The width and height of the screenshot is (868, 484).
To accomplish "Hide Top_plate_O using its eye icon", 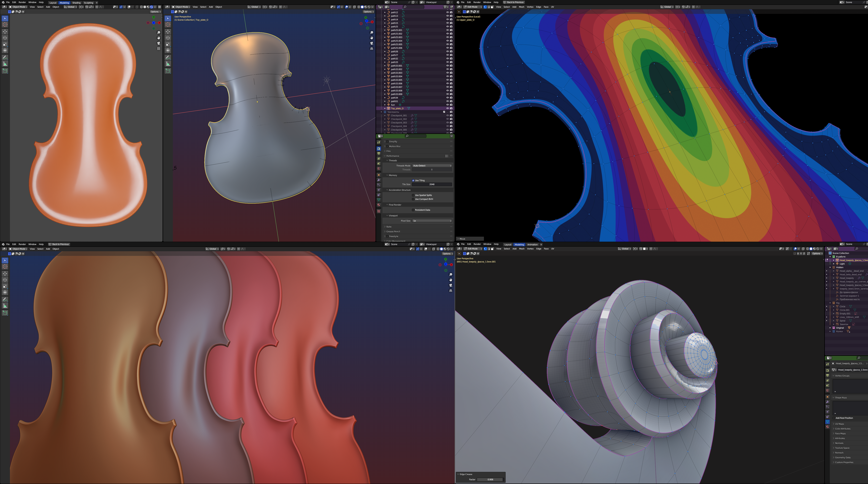I will (448, 108).
